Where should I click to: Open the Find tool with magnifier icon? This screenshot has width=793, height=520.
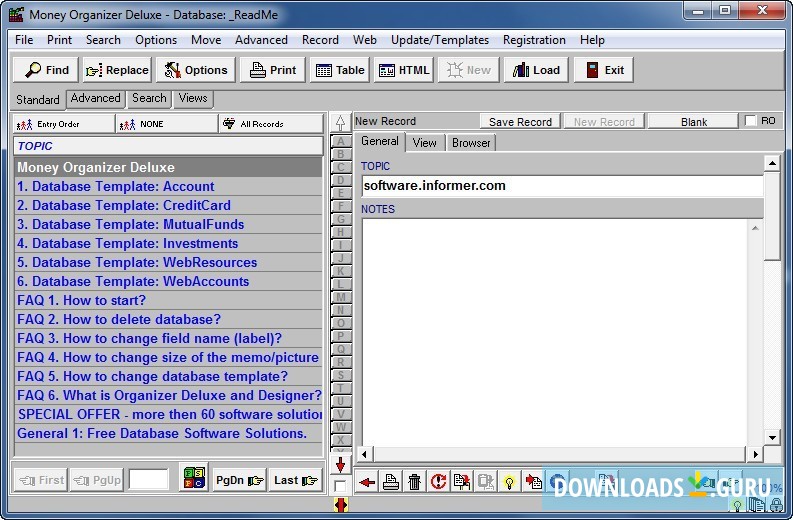[46, 70]
